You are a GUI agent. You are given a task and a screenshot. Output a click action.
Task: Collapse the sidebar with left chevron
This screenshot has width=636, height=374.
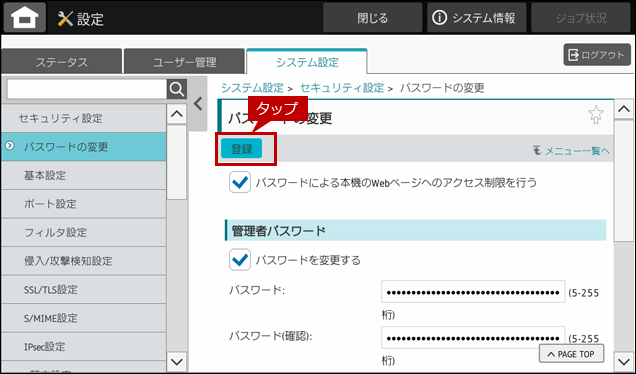point(198,104)
